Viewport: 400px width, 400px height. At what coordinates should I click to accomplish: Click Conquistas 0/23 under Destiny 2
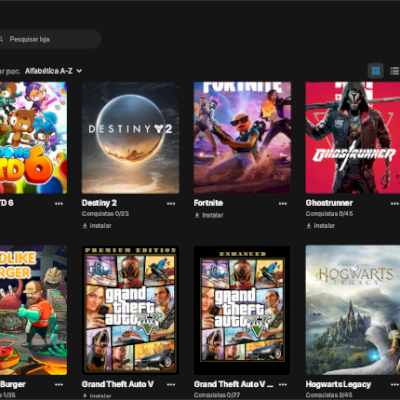[105, 214]
